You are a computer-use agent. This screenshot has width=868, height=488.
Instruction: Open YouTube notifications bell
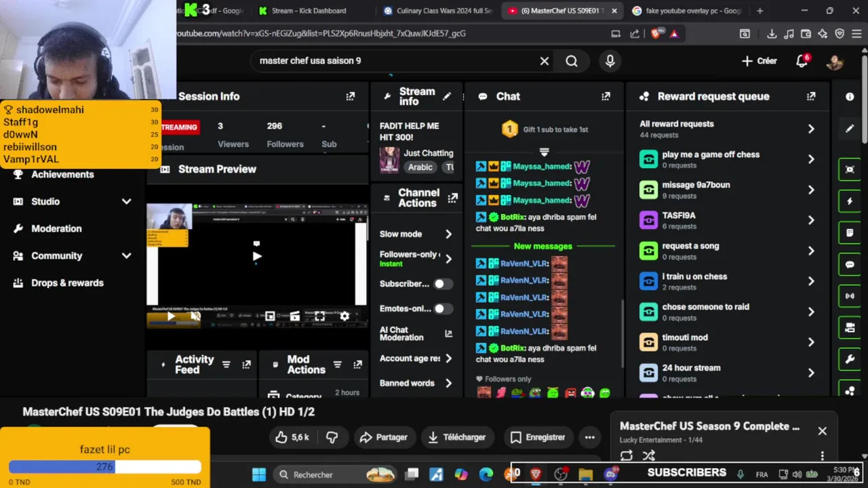(802, 61)
